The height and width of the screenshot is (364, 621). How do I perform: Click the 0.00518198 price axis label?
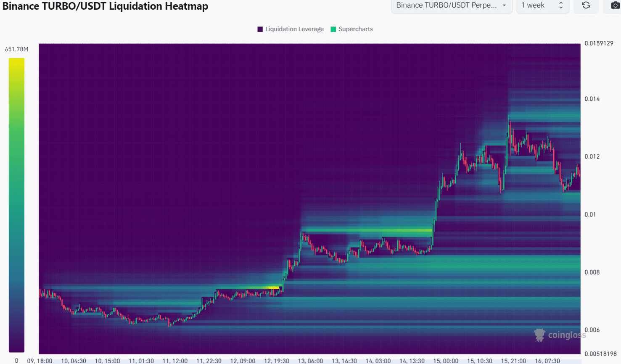tap(600, 354)
